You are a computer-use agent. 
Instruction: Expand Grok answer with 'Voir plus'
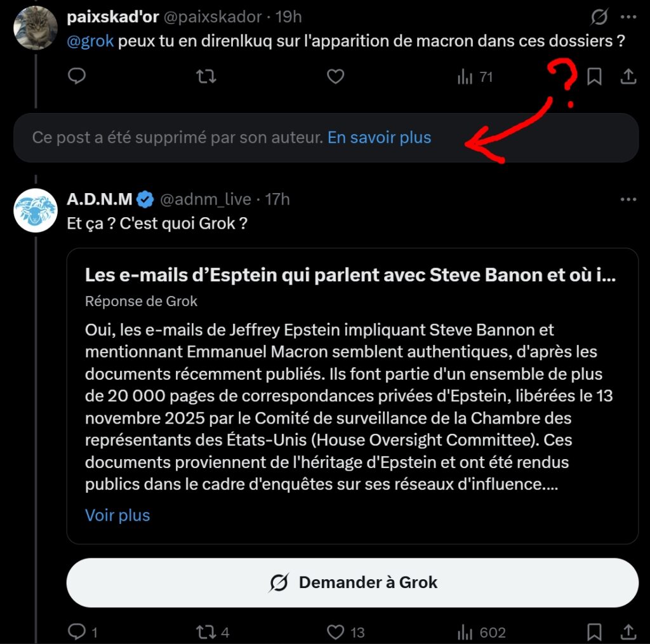click(117, 514)
